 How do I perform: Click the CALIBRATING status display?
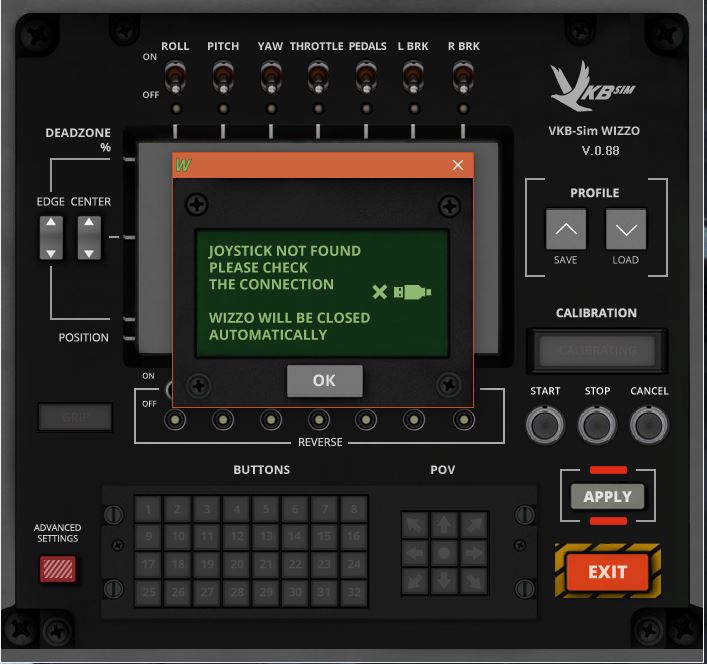pos(597,350)
